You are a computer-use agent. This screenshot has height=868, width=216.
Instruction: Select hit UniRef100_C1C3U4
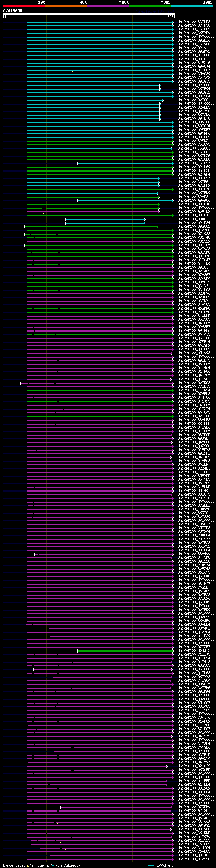coord(194,744)
